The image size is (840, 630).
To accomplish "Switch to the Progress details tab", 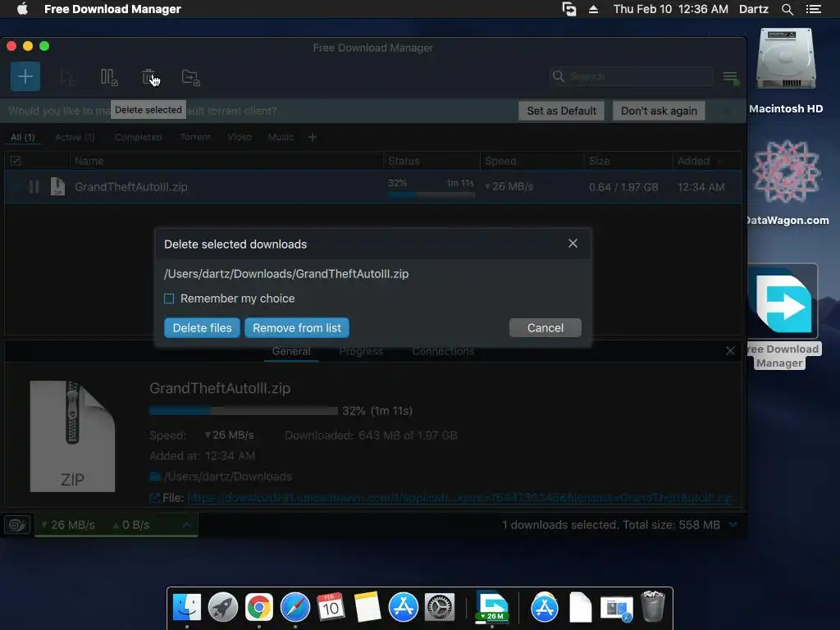I will coord(361,351).
